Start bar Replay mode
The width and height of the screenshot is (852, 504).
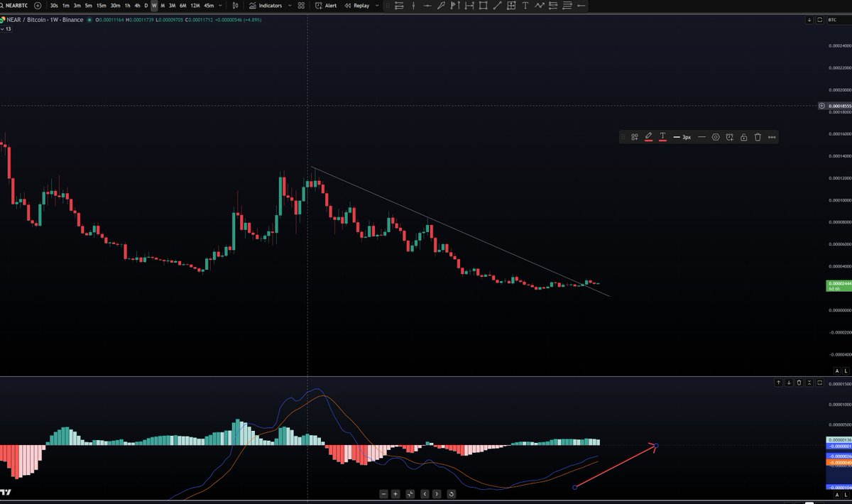coord(356,5)
